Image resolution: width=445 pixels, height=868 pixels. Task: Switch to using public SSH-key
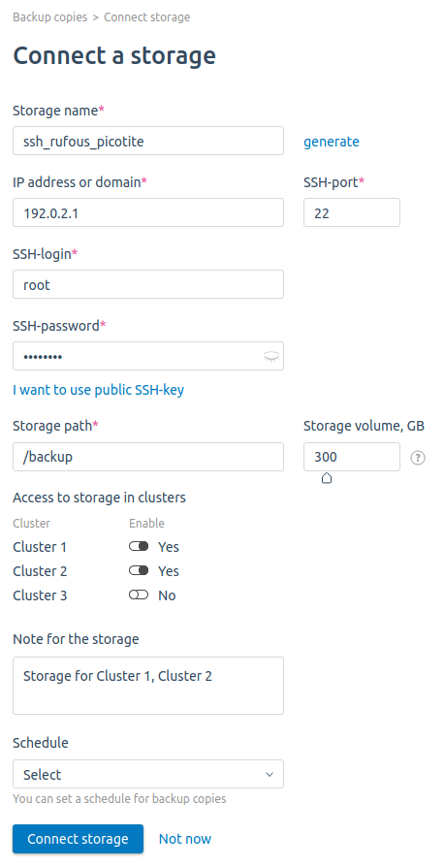99,390
